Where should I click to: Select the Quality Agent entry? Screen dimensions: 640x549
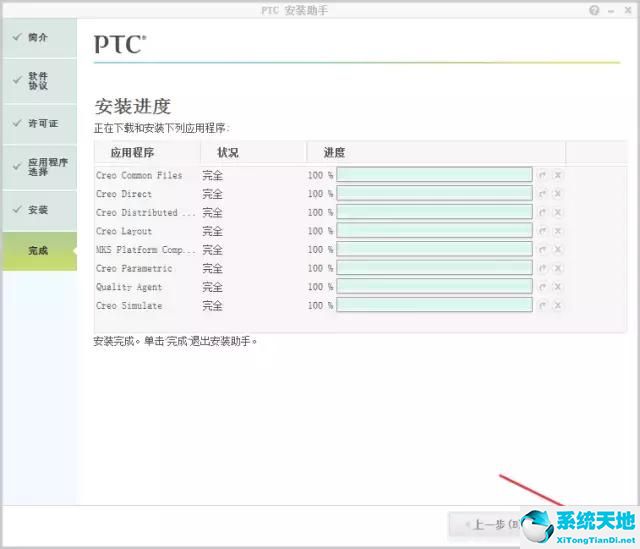point(129,287)
